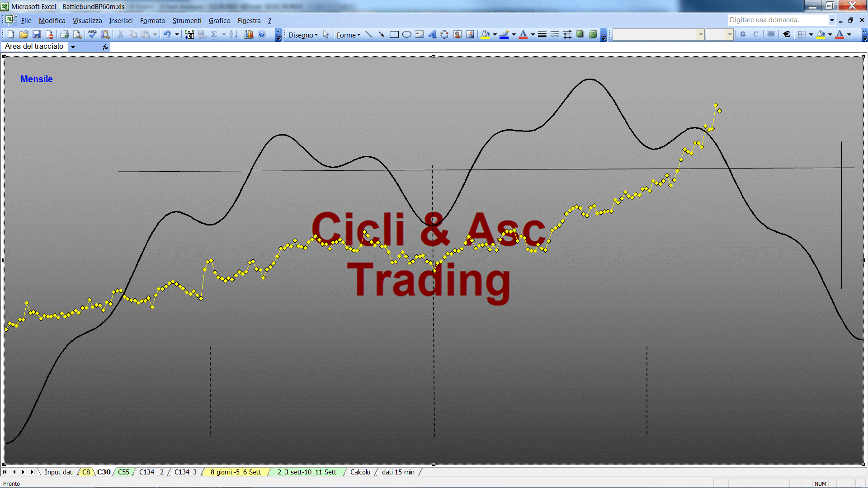Expand the Undo history dropdown arrow

coord(177,34)
